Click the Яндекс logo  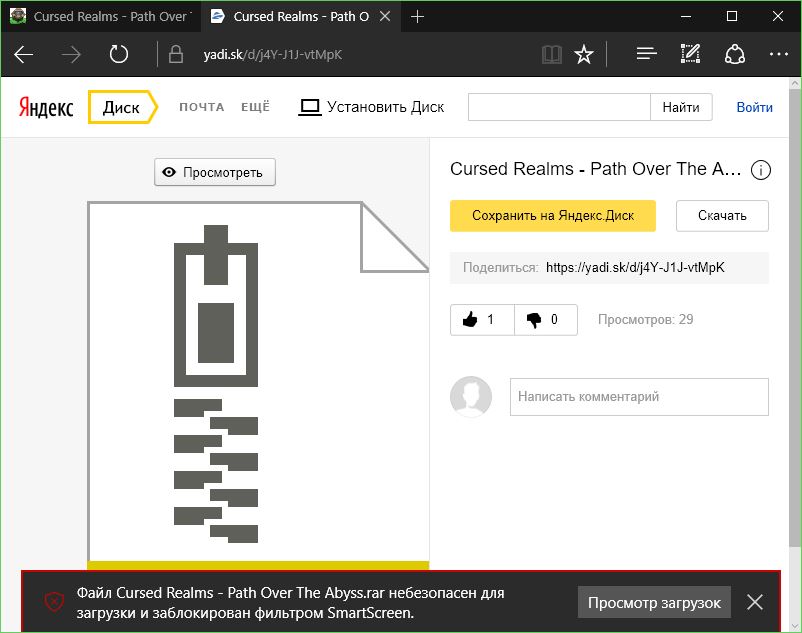click(46, 107)
